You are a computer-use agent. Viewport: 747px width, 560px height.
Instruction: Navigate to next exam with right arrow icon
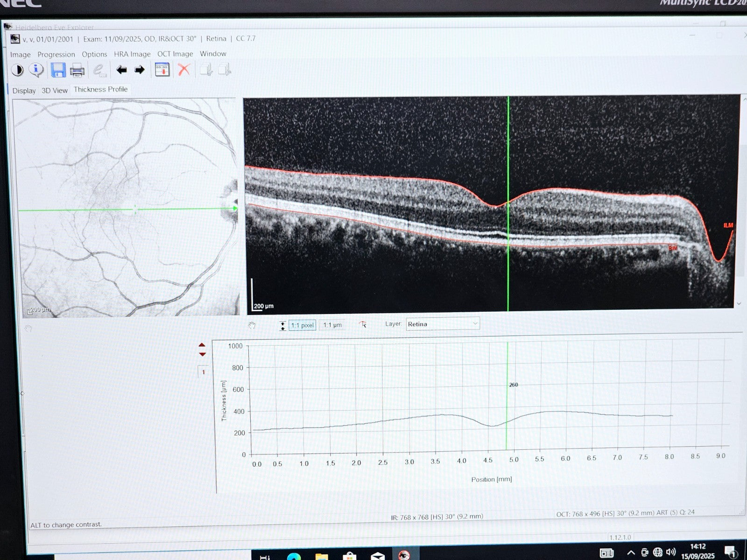pos(140,70)
